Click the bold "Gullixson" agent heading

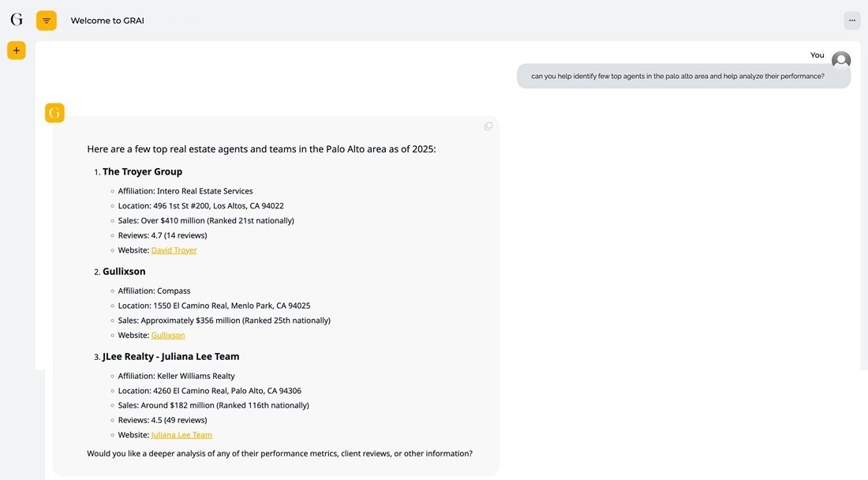(124, 272)
